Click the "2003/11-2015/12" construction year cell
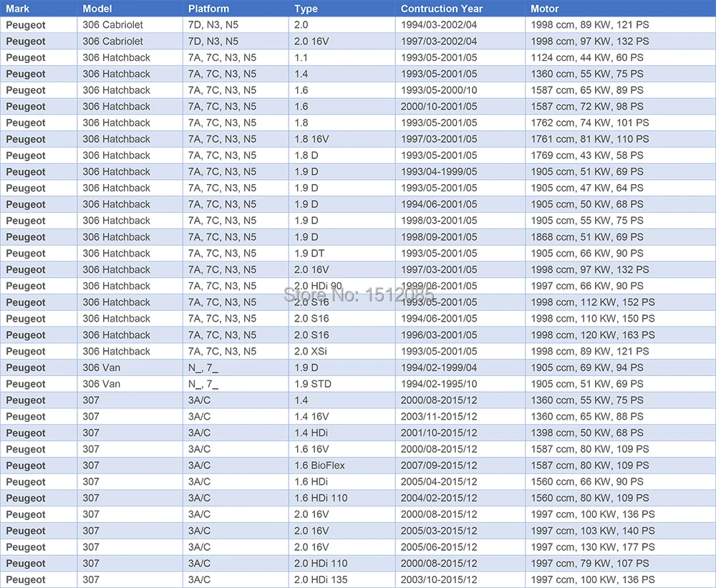716x588 pixels. pyautogui.click(x=460, y=417)
